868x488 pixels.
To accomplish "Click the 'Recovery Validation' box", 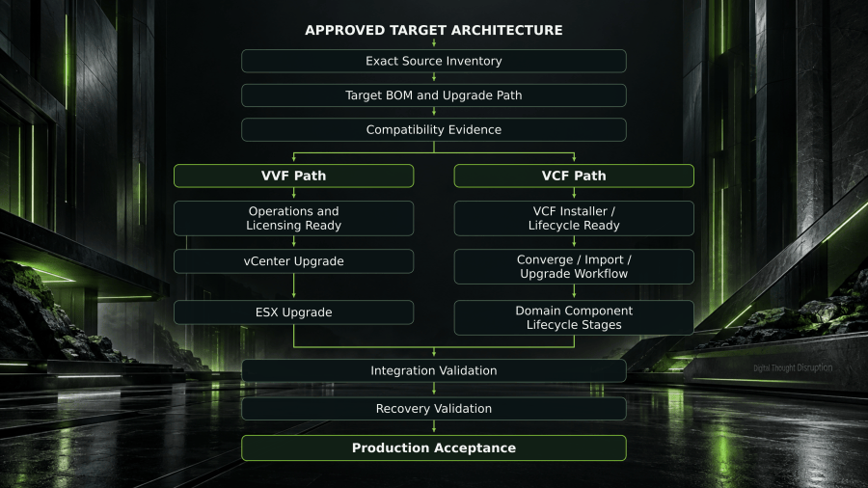I will click(433, 408).
